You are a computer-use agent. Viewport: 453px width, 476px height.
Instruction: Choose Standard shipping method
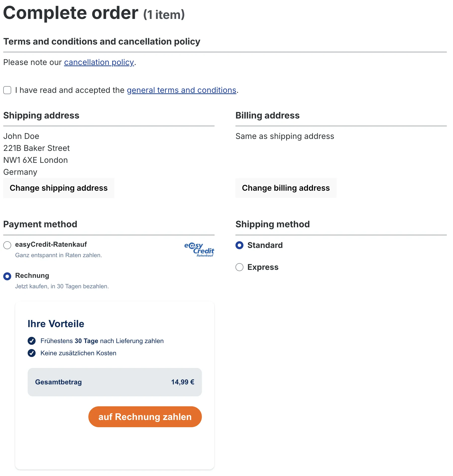[x=239, y=245]
